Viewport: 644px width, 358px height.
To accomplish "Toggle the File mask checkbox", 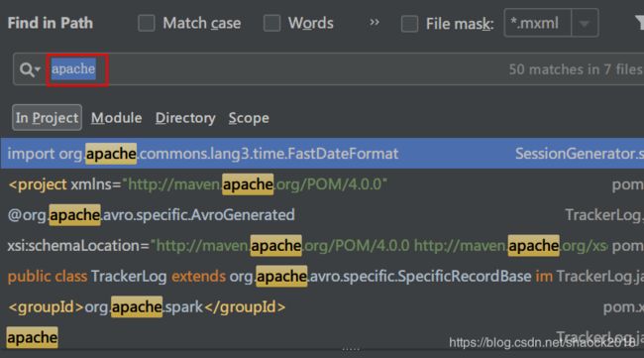I will [x=409, y=24].
